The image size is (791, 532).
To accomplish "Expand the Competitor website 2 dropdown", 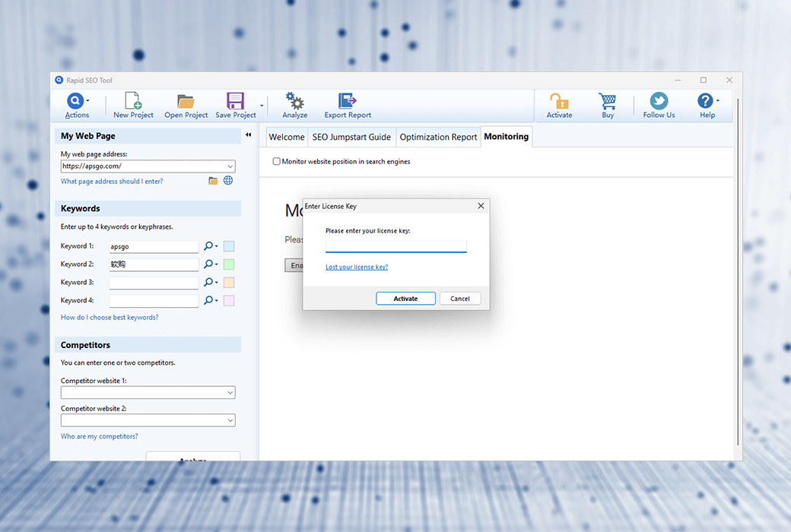I will click(230, 420).
